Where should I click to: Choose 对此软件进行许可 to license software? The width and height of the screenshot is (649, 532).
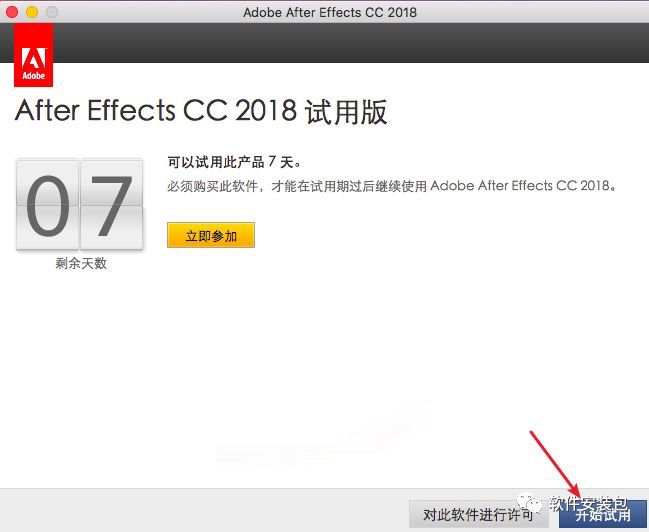478,515
